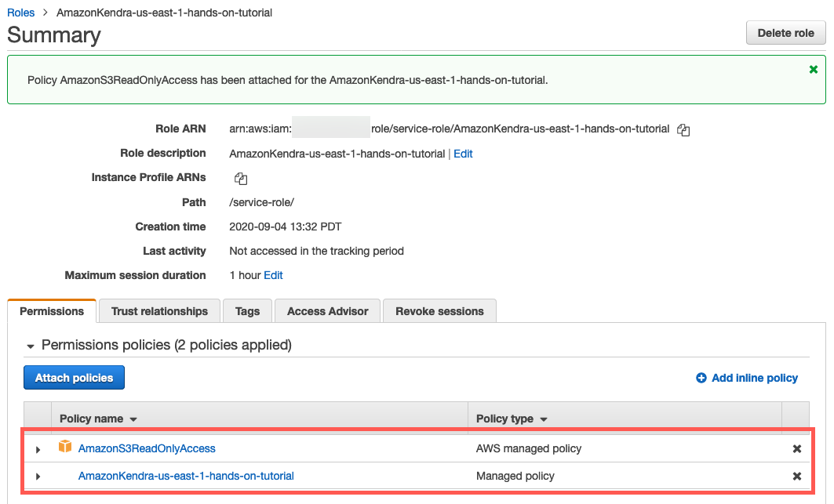Sort by Policy name column
The height and width of the screenshot is (504, 834).
tap(98, 419)
